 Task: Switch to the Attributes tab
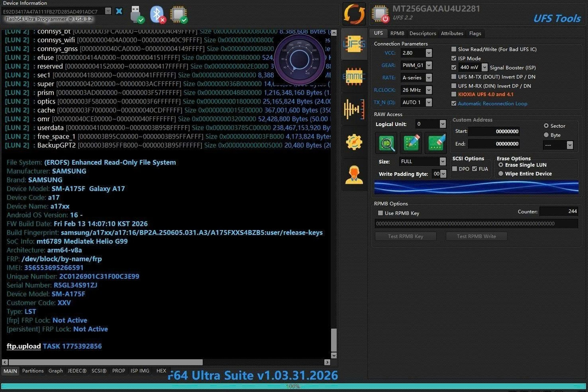pyautogui.click(x=452, y=33)
